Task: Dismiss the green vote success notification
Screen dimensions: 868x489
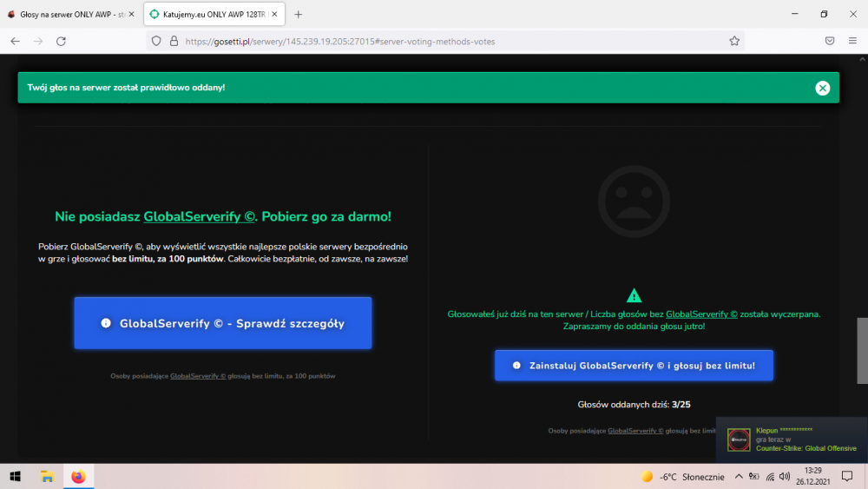Action: (822, 88)
